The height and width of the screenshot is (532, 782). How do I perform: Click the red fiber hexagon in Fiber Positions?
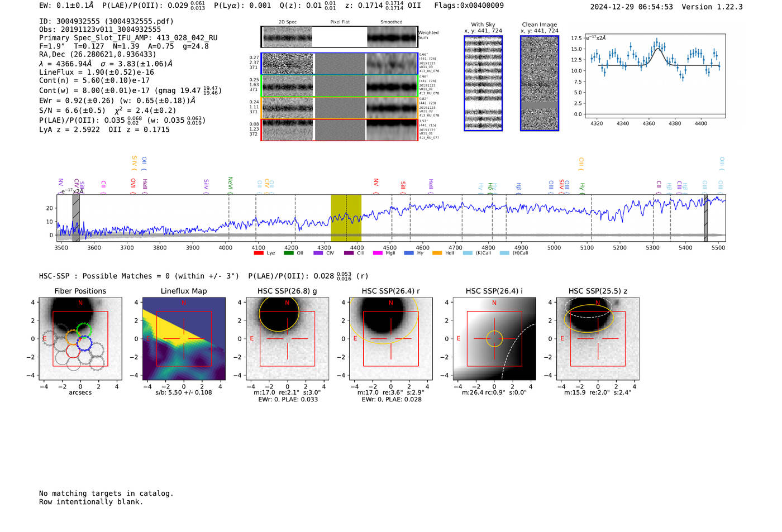73,351
